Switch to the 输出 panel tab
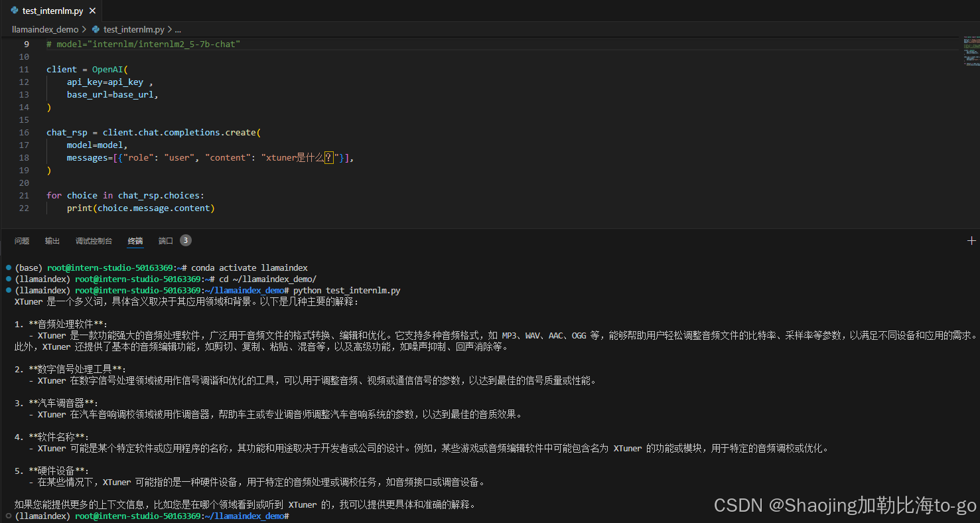 52,240
